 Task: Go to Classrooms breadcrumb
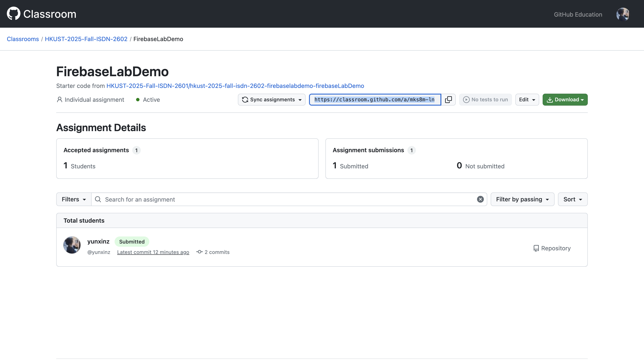[23, 39]
